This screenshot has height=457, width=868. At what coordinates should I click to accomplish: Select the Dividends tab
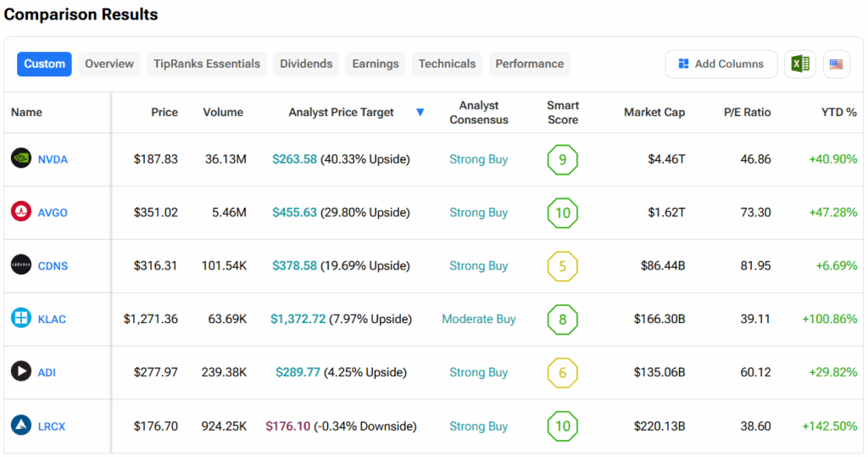coord(306,64)
